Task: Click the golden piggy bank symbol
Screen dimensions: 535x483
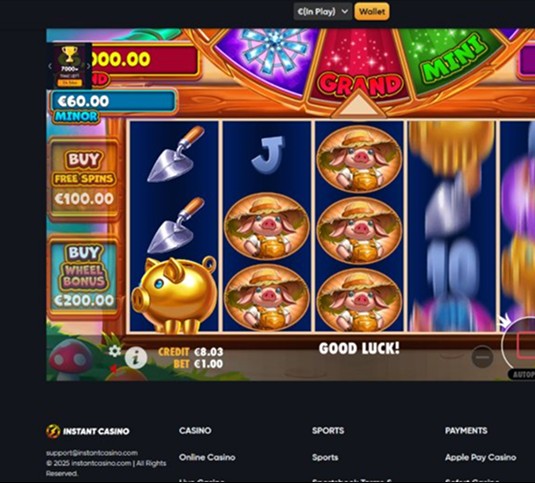Action: pyautogui.click(x=174, y=295)
